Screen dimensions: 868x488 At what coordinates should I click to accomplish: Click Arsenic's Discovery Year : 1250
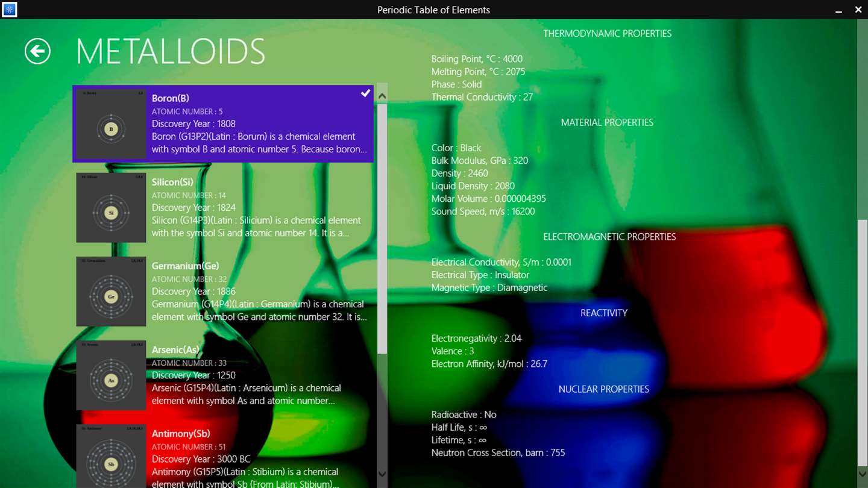(x=193, y=375)
